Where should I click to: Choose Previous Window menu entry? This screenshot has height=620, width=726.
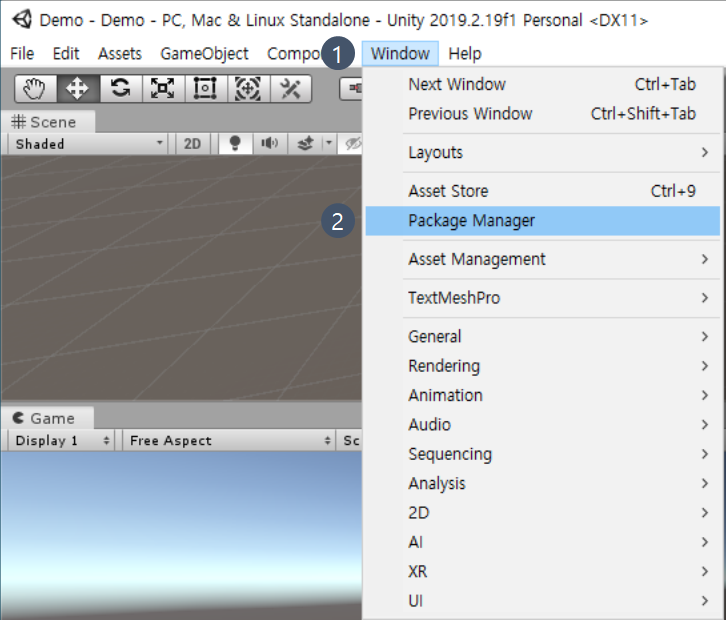pos(543,114)
